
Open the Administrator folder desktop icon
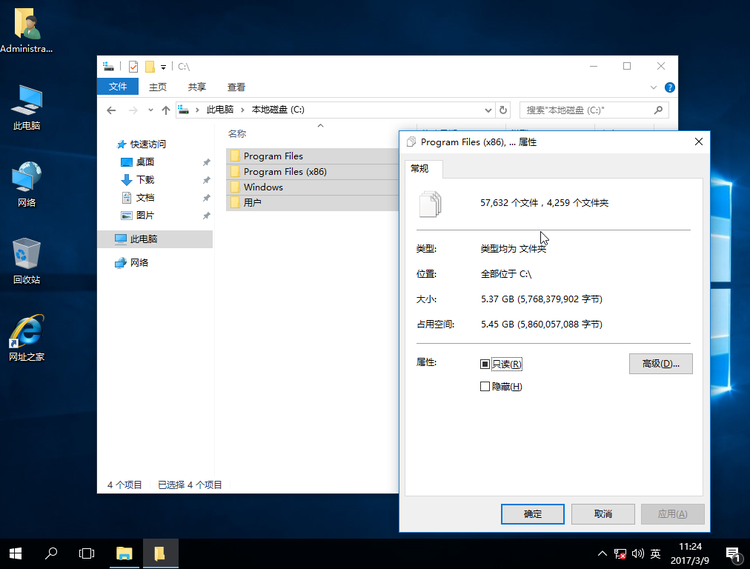coord(26,30)
